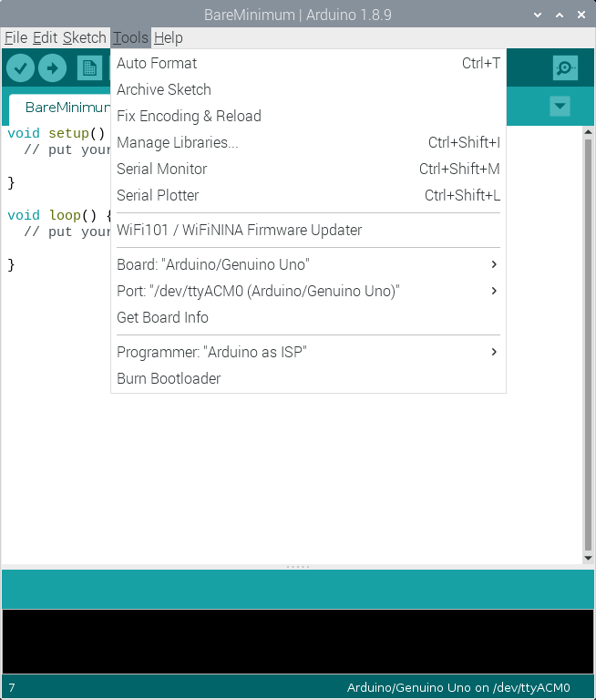Click the scrollbar down arrow
Image resolution: width=596 pixels, height=700 pixels.
[588, 558]
